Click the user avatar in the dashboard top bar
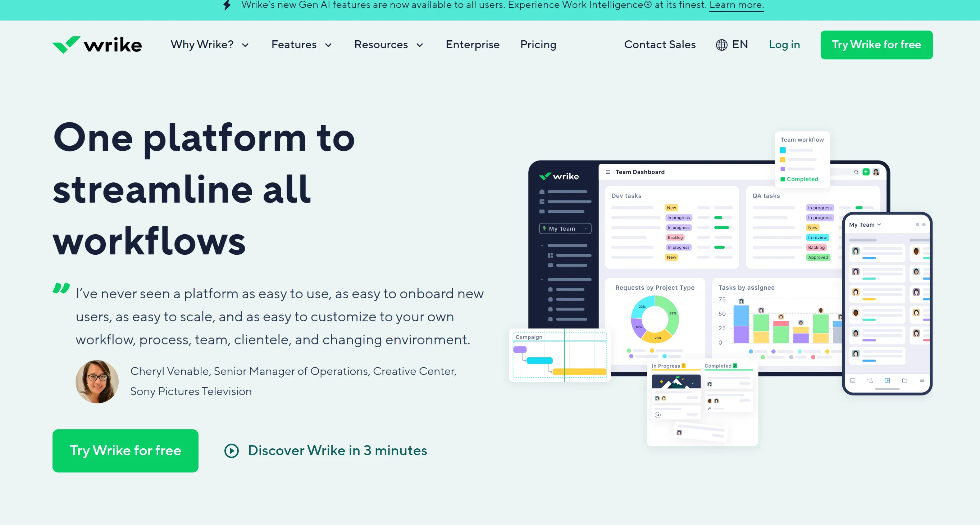 (876, 172)
